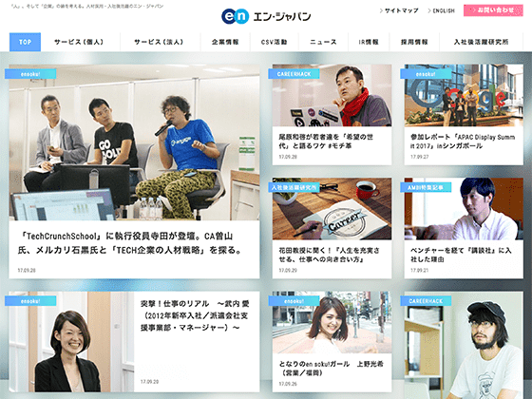Open 入社後活躍研究所 menu item
532x399 pixels.
pyautogui.click(x=481, y=42)
